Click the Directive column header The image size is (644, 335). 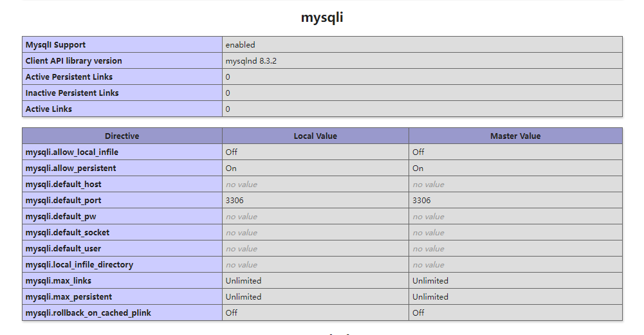122,136
